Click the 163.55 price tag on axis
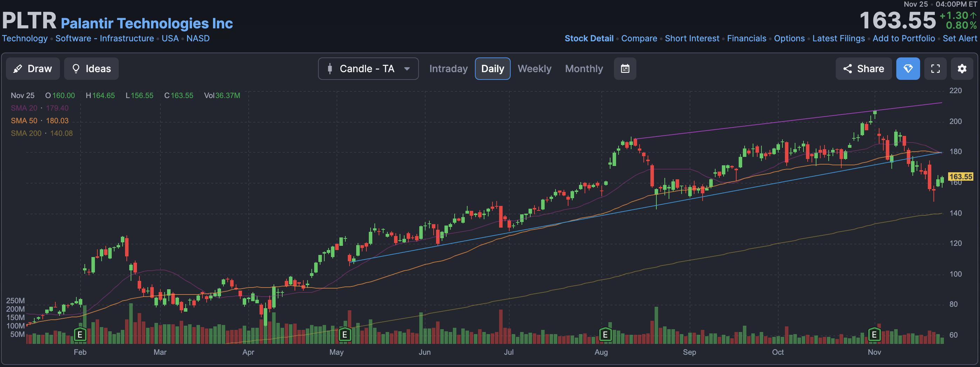The image size is (980, 367). (961, 176)
